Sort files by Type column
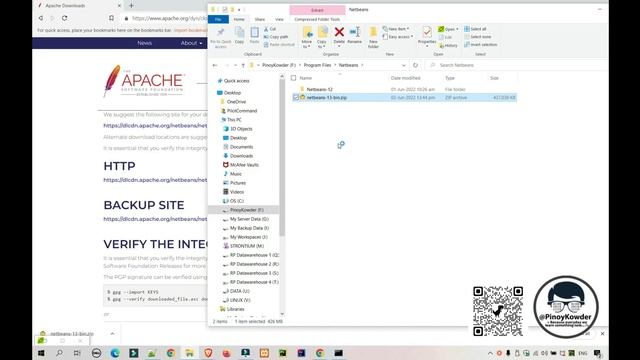This screenshot has height=360, width=640. 450,78
